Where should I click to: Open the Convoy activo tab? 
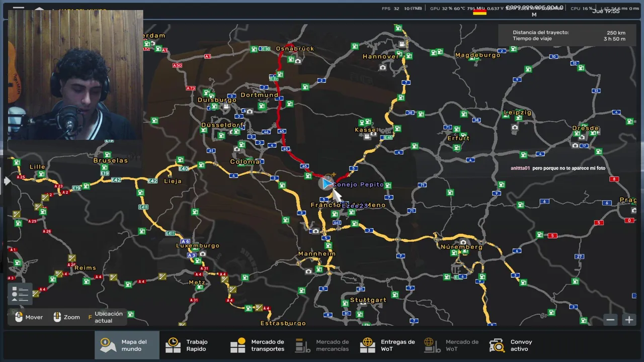511,345
